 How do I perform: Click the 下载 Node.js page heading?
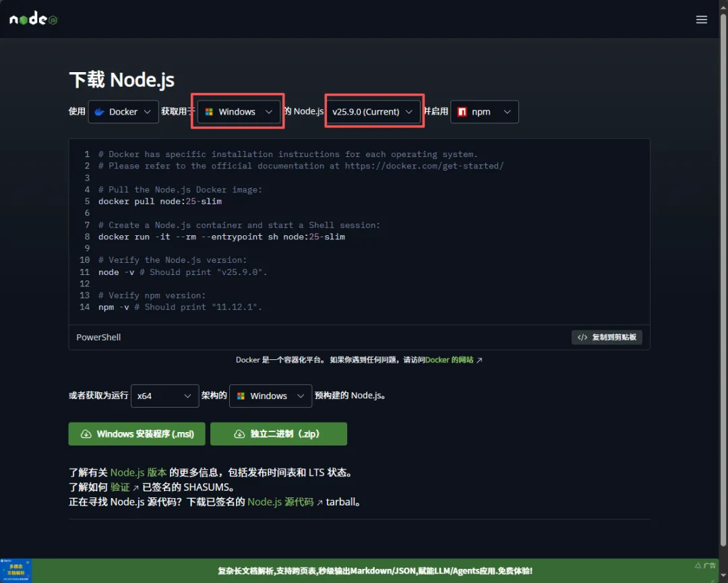[x=121, y=80]
